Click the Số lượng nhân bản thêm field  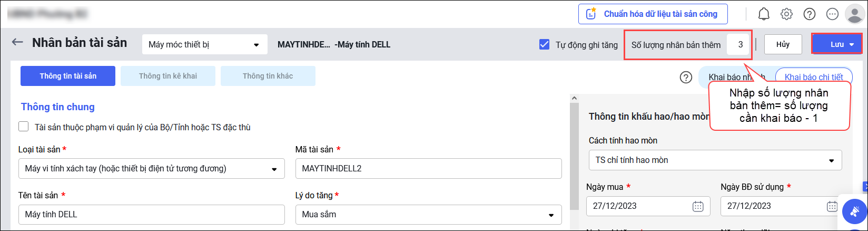click(739, 45)
